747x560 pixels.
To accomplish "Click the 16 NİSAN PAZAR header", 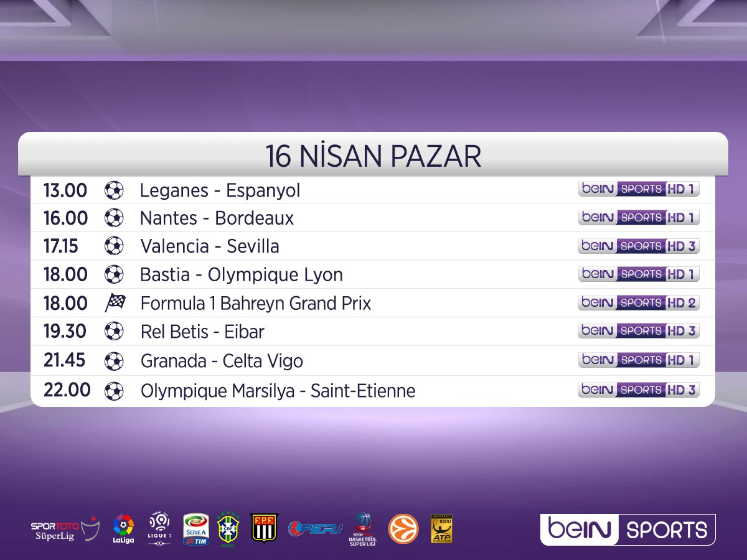I will 374,156.
